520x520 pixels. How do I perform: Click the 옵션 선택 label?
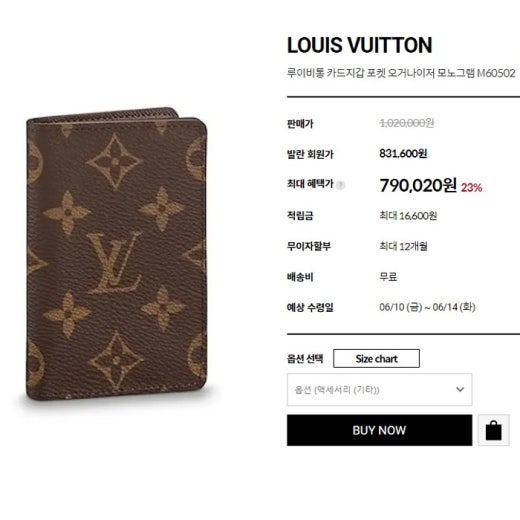305,359
